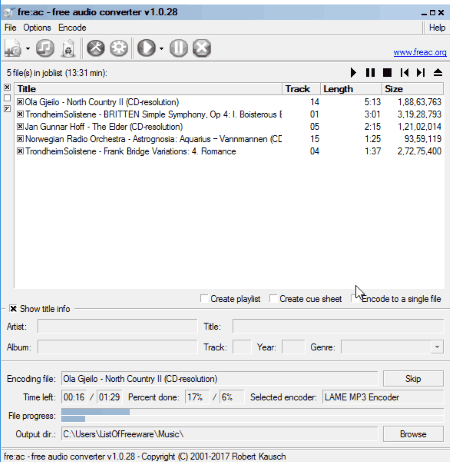Image resolution: width=450 pixels, height=462 pixels.
Task: Click the Artist input field
Action: [117, 326]
